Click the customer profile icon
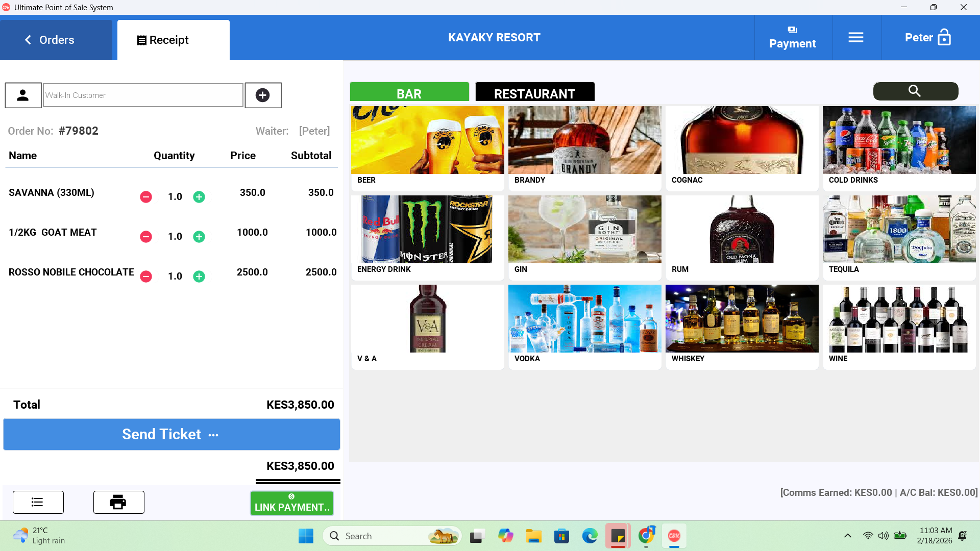Screen dimensions: 980x551 pyautogui.click(x=23, y=95)
